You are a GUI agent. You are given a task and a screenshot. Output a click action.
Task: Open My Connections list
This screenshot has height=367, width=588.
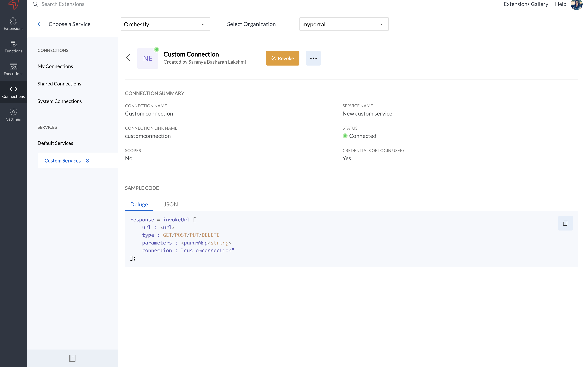[x=55, y=66]
